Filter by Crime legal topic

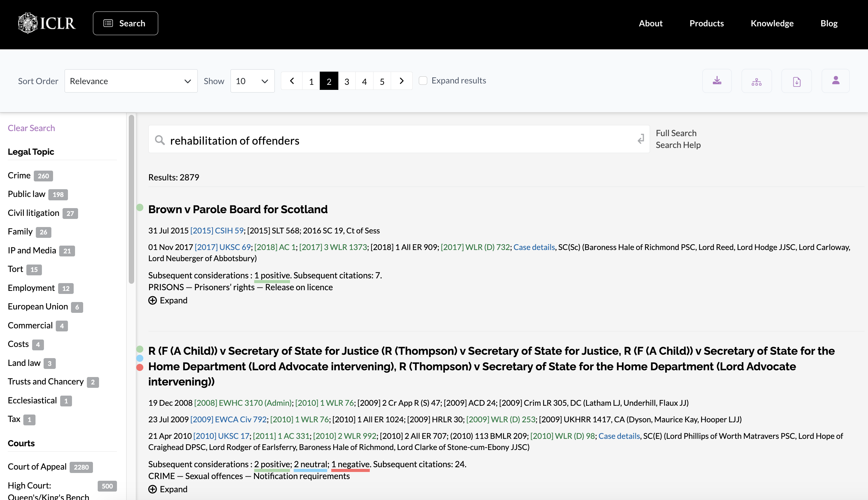[19, 175]
